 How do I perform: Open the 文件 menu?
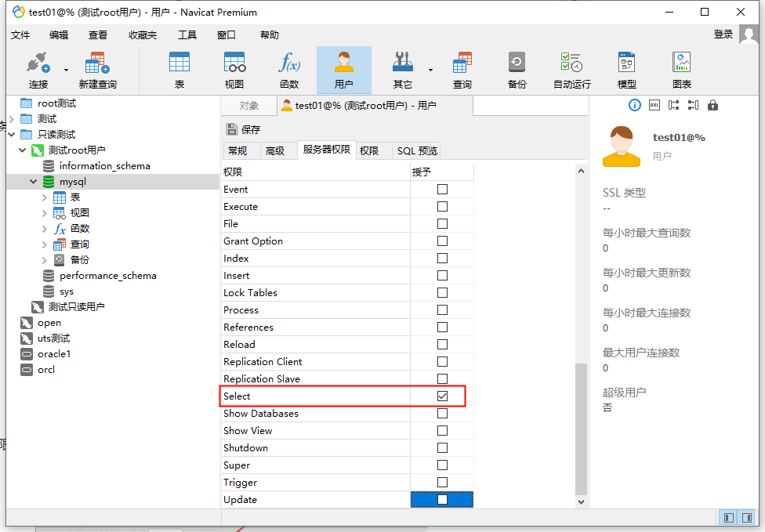(x=20, y=34)
